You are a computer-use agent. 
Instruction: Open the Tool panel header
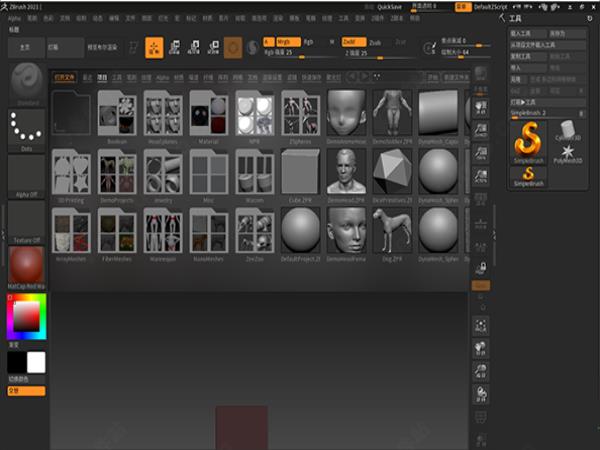(x=515, y=18)
